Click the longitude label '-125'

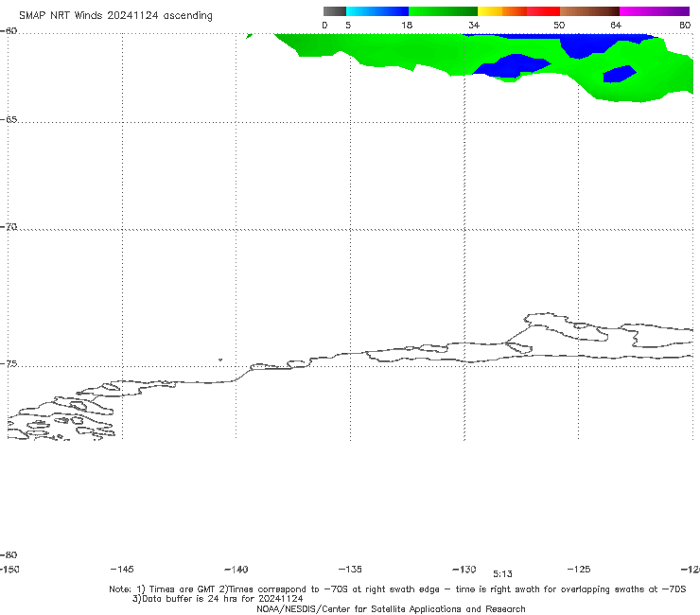(x=579, y=569)
